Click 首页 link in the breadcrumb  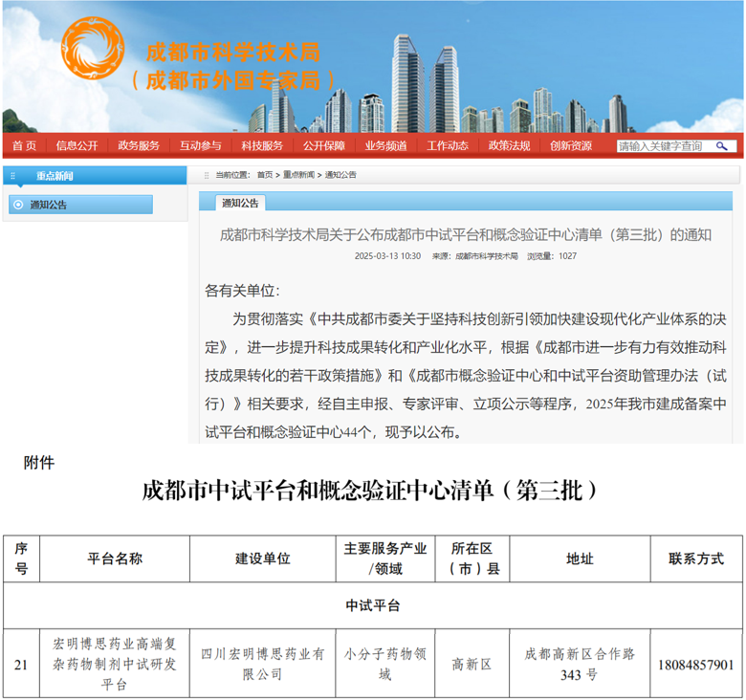pos(264,175)
